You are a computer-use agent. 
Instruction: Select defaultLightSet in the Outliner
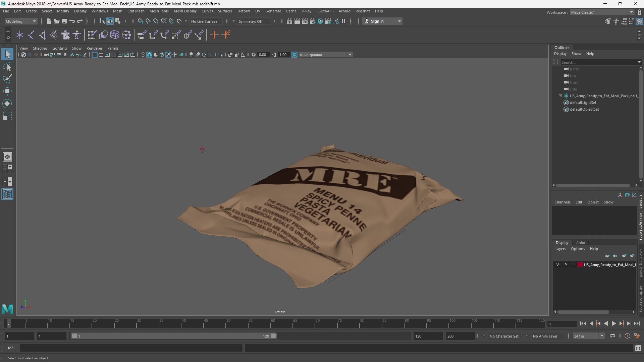pyautogui.click(x=583, y=103)
